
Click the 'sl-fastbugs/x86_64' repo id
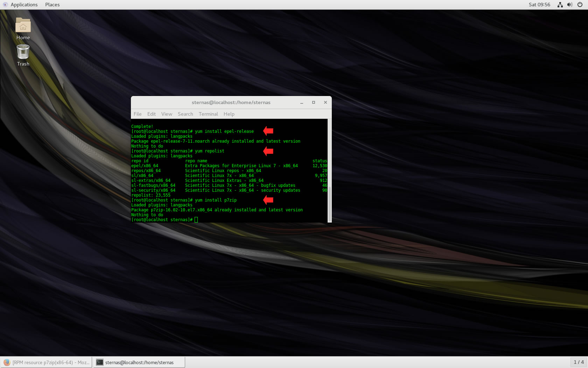coord(153,185)
